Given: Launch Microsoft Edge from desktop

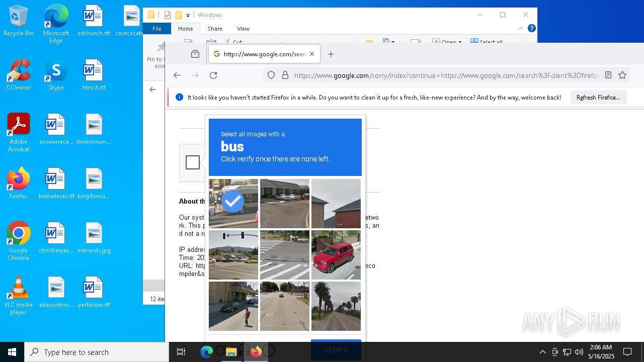Looking at the screenshot, I should click(x=56, y=24).
